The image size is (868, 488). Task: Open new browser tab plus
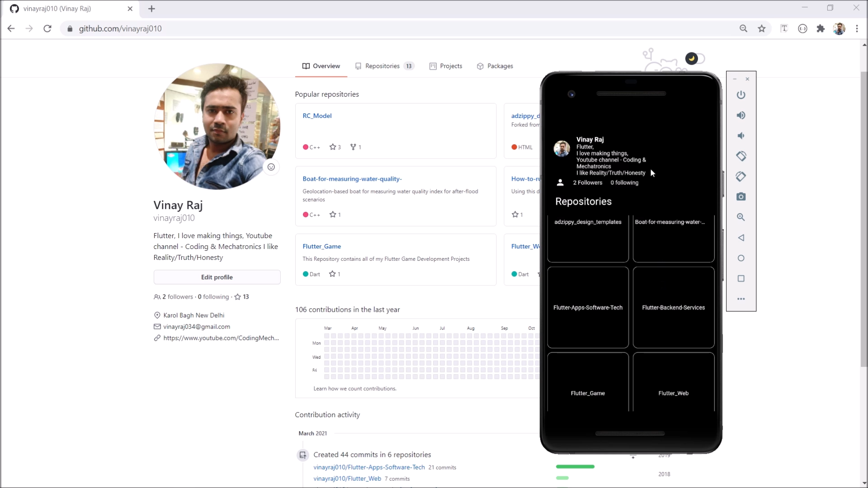(x=151, y=9)
